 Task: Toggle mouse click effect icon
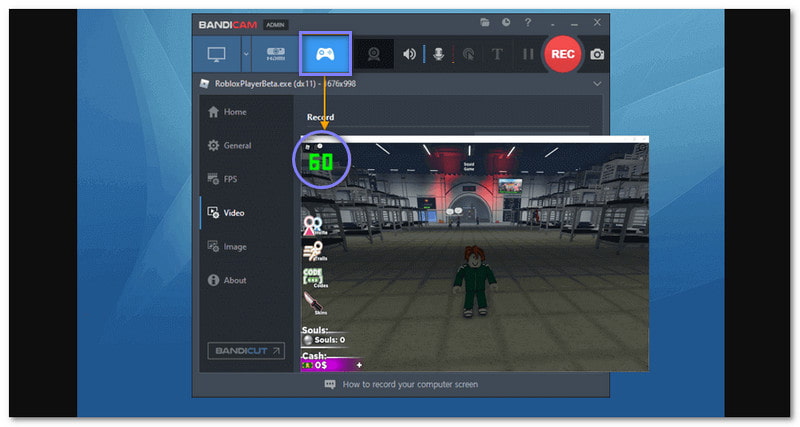coord(468,54)
